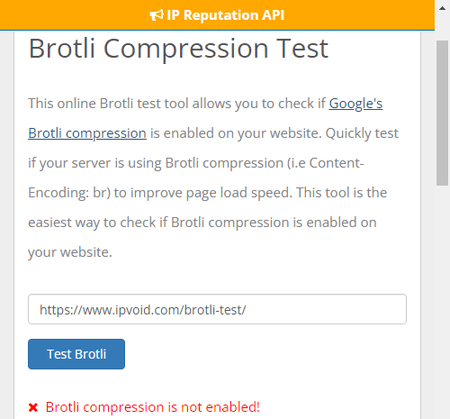Click the "your website." closing line
The height and width of the screenshot is (419, 450).
pos(70,252)
